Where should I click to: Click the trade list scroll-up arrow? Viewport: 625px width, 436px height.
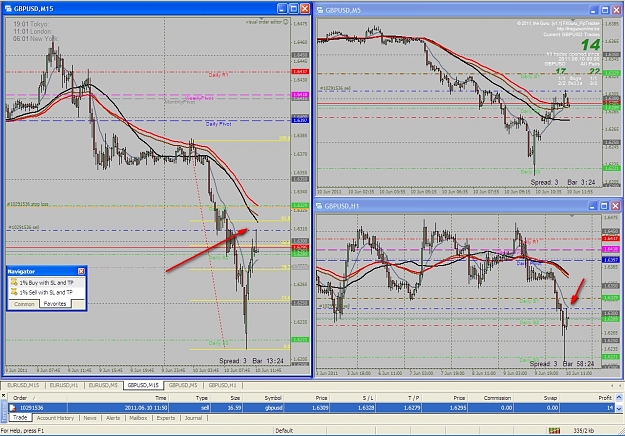tap(619, 398)
